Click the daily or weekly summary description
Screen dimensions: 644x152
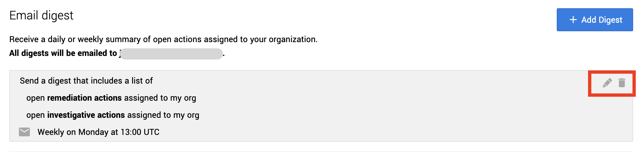(163, 39)
